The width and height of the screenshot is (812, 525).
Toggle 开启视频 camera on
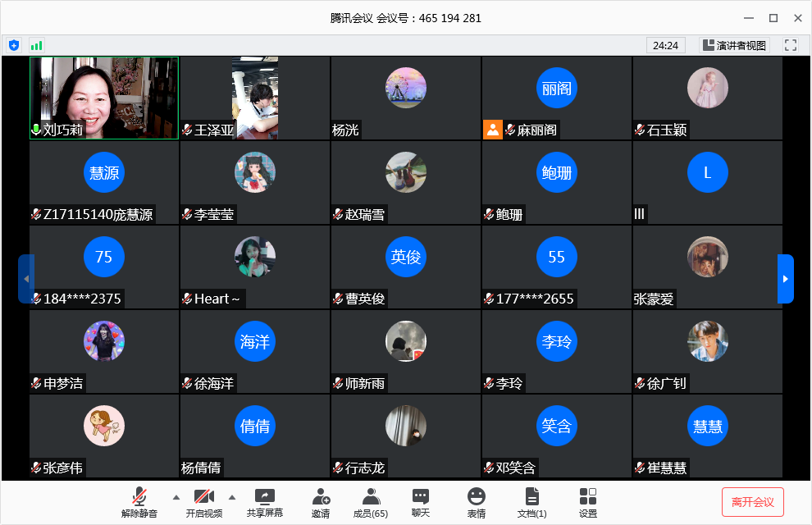point(203,502)
